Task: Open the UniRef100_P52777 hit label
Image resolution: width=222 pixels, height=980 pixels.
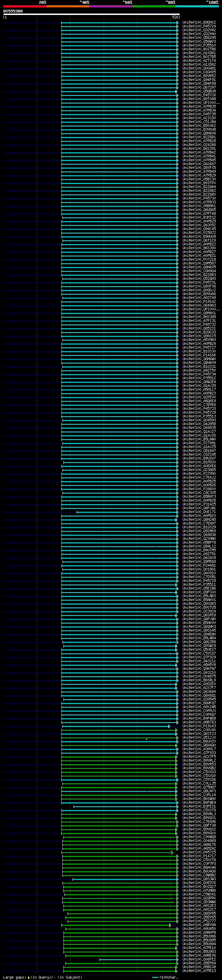Action: click(199, 921)
